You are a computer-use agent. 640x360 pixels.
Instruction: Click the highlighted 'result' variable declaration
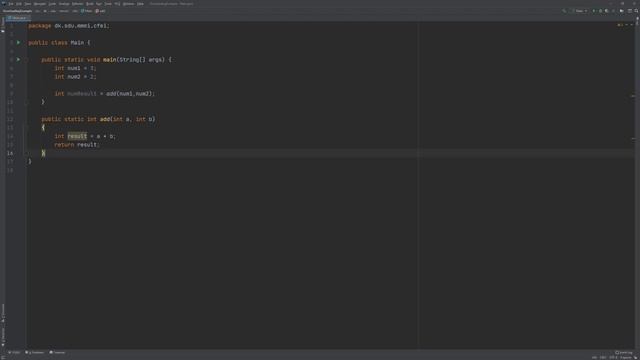(77, 136)
